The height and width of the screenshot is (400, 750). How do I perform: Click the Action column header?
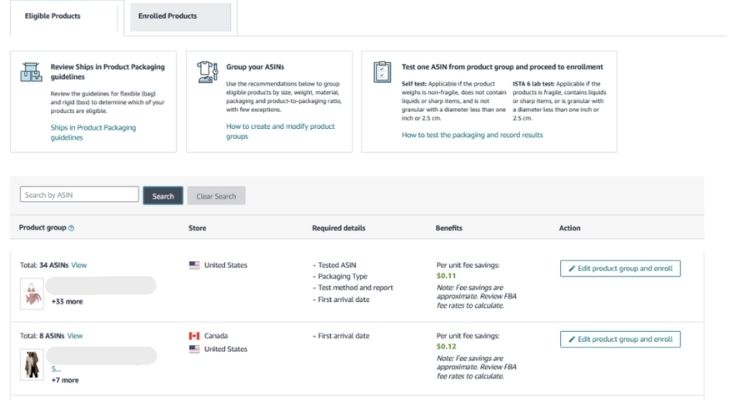[x=570, y=228]
